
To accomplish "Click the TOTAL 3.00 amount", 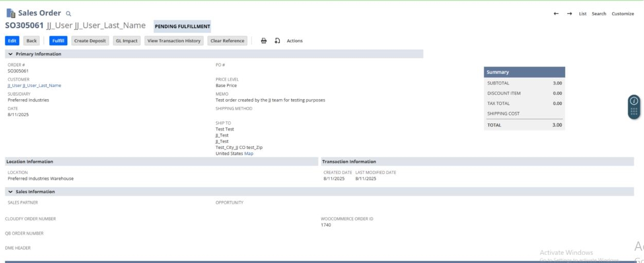I will [x=558, y=125].
